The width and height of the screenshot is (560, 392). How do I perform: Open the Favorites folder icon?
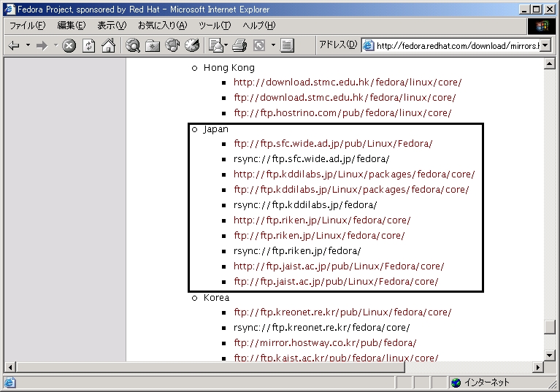pos(153,46)
